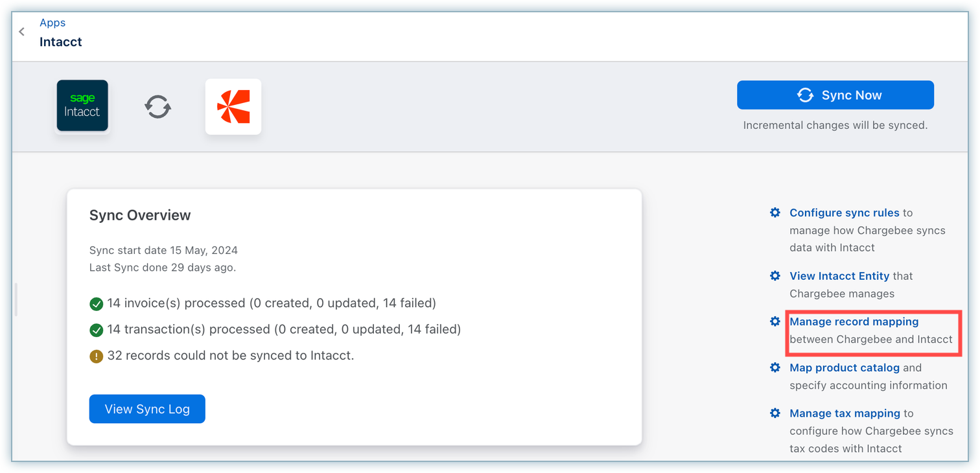980x473 pixels.
Task: Click the gear icon beside View Intacct Entity
Action: point(775,276)
